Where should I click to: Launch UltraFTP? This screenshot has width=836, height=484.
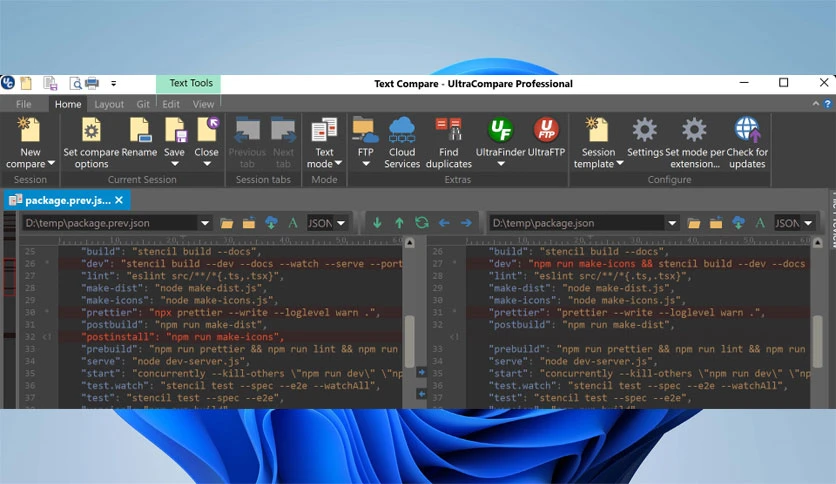[546, 138]
